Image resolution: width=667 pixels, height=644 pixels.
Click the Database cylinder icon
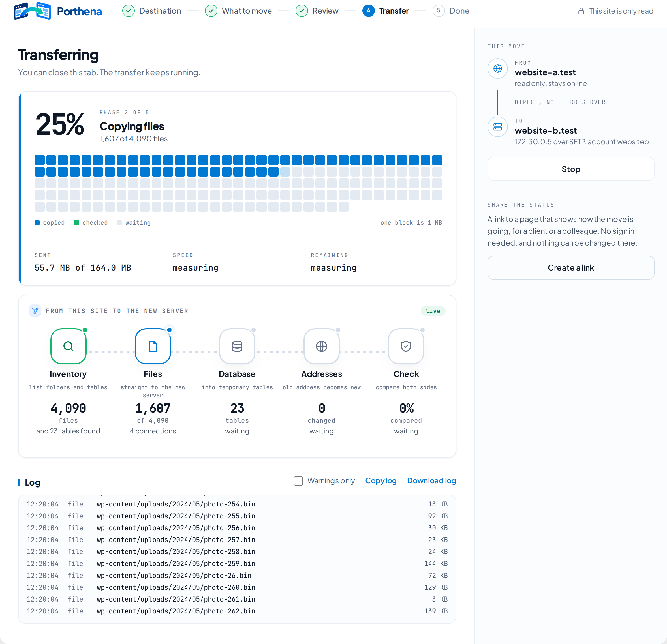[237, 346]
